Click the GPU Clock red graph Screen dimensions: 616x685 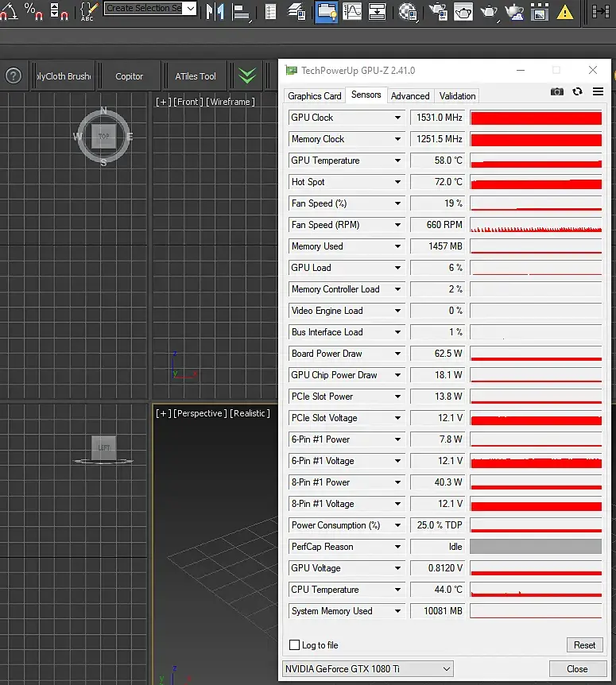536,118
